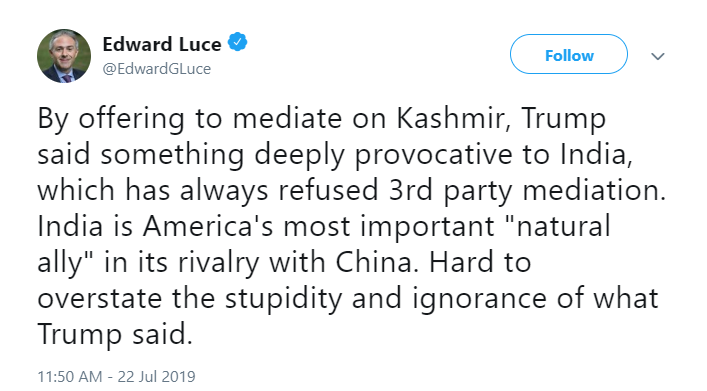Click the phrase "3rd party mediation"
Image resolution: width=707 pixels, height=391 pixels.
tap(527, 191)
